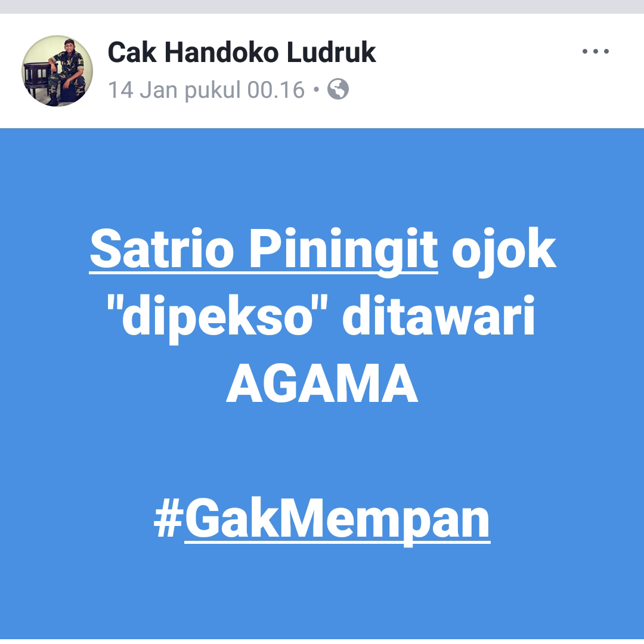Click the word Piningit in the post
Viewport: 644px width, 644px height.
pyautogui.click(x=343, y=250)
